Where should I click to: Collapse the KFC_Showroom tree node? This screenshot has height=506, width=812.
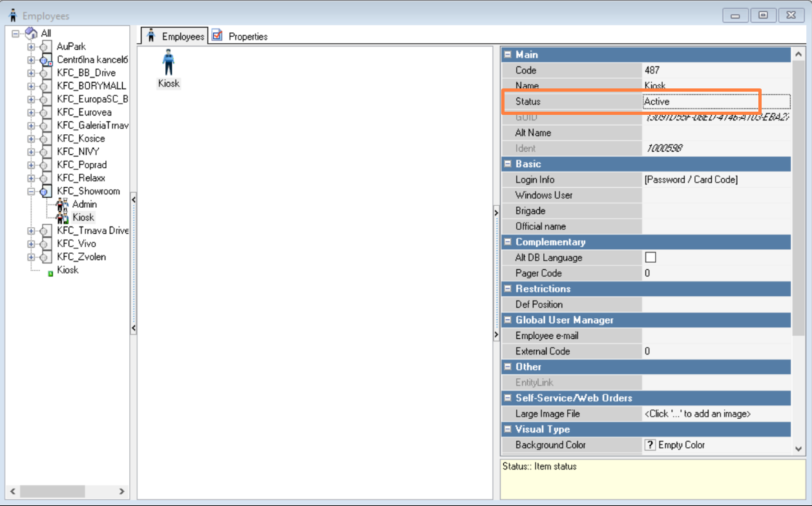coord(30,192)
